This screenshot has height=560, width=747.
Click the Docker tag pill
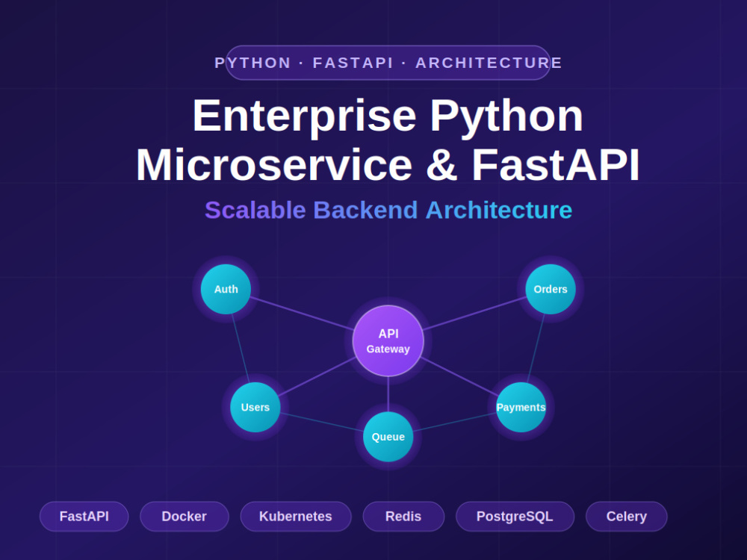[185, 516]
